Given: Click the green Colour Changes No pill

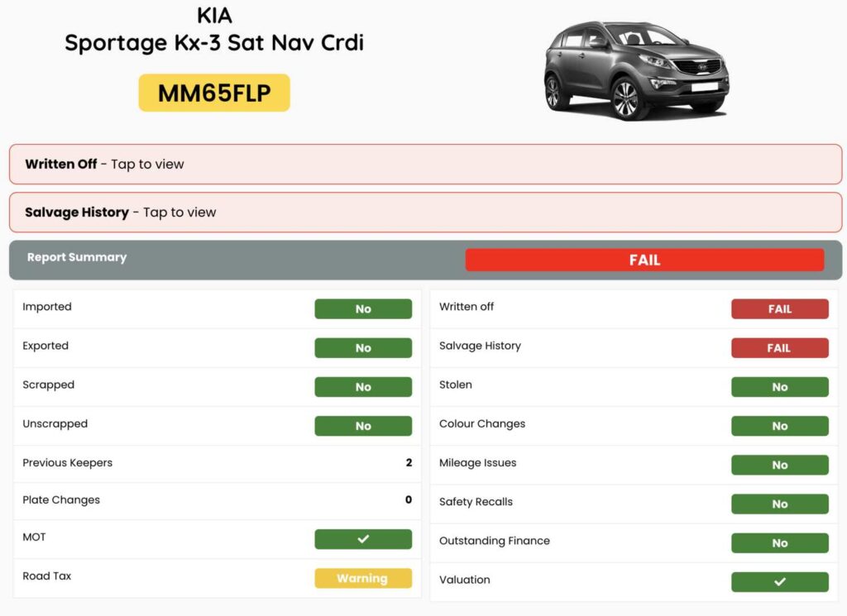Looking at the screenshot, I should [778, 426].
